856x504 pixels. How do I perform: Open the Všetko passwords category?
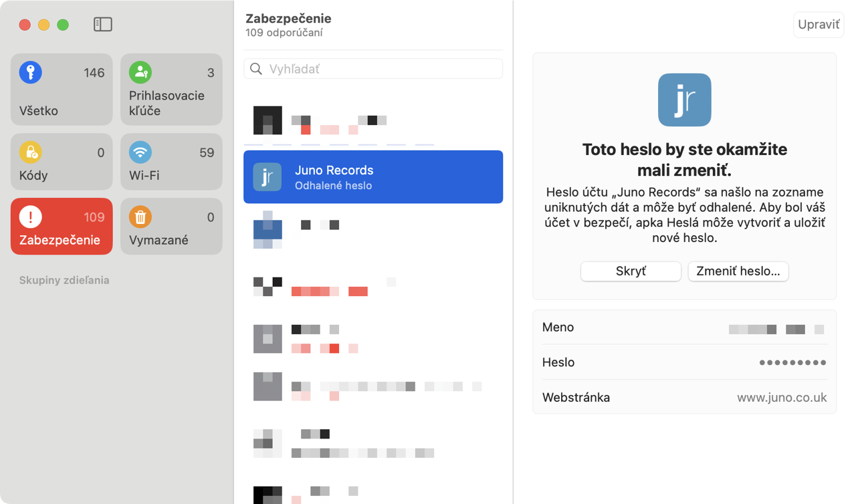62,90
